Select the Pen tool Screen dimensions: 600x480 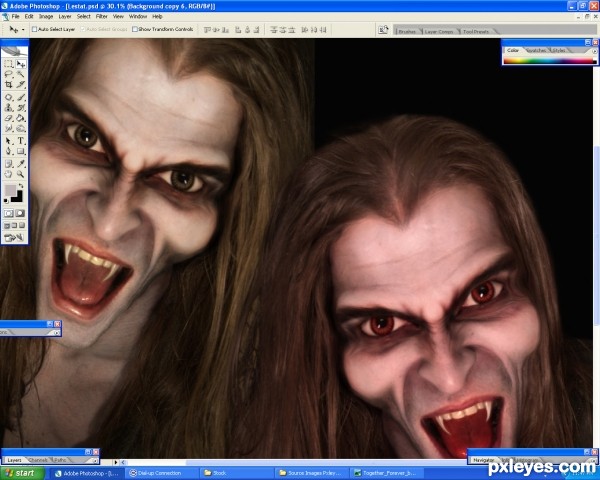tap(8, 151)
